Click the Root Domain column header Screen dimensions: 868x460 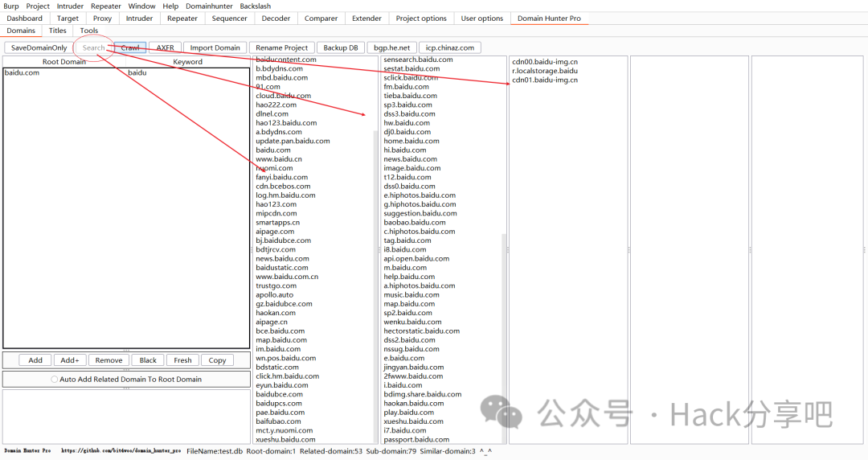(64, 61)
